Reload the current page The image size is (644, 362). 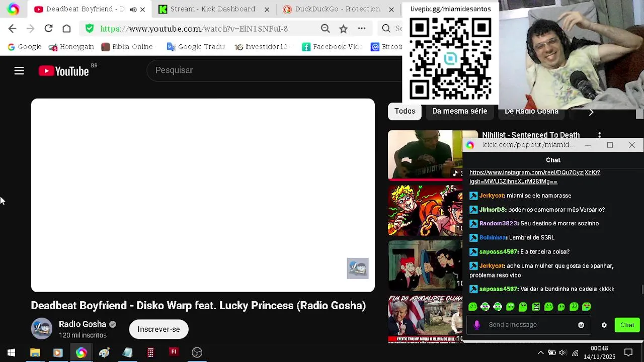(x=48, y=29)
